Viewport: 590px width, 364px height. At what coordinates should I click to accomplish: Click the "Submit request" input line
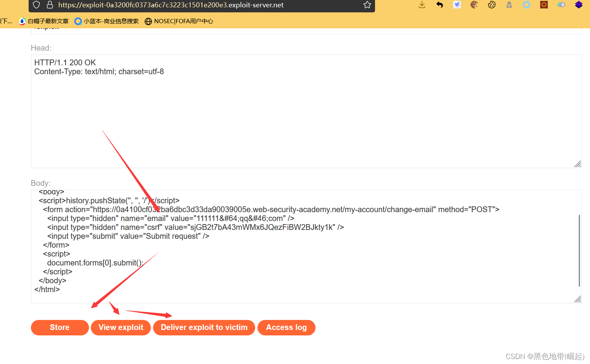tap(128, 236)
